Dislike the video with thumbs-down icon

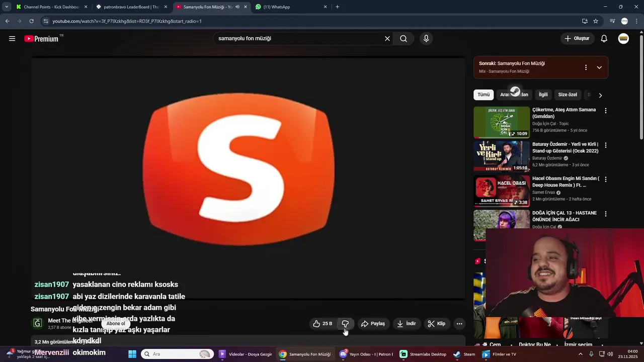coord(345,324)
